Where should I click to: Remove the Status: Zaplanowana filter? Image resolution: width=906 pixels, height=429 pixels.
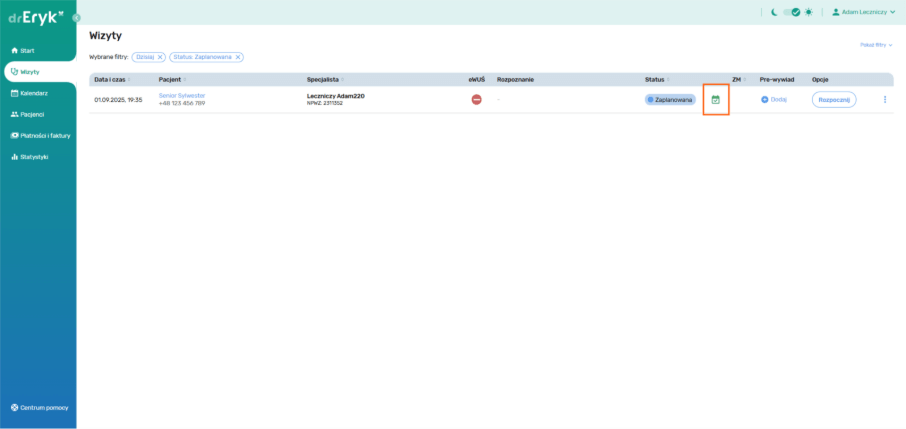(x=237, y=57)
